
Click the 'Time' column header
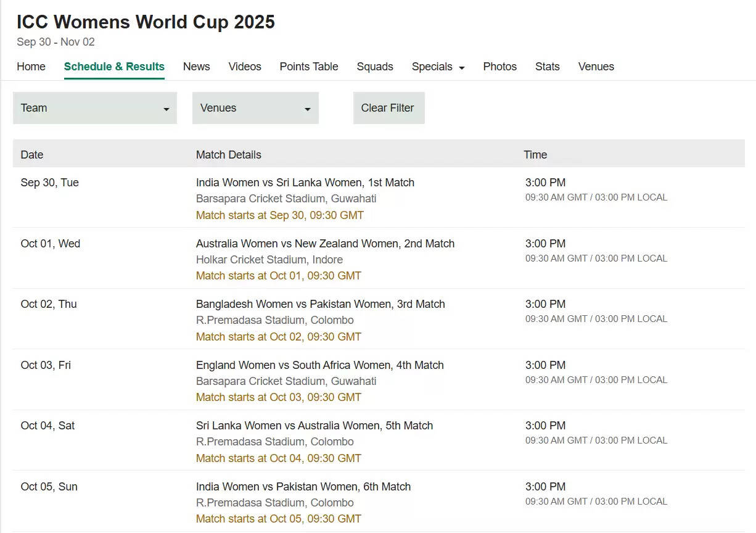pyautogui.click(x=535, y=155)
